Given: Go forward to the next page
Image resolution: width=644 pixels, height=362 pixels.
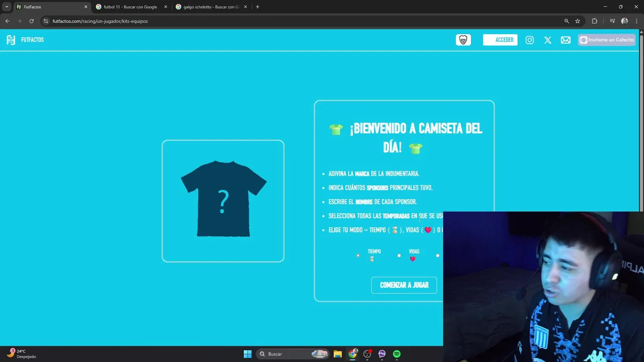Looking at the screenshot, I should pyautogui.click(x=19, y=21).
